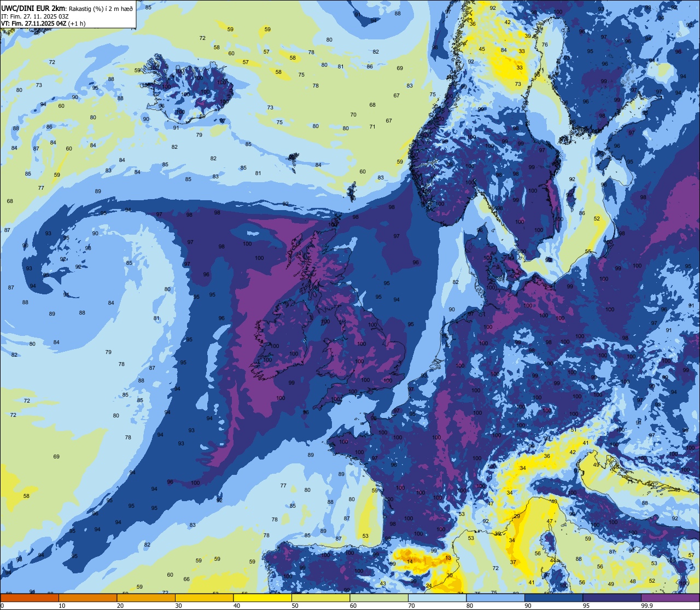
Task: Click the "10" legend scale label
Action: 62,606
